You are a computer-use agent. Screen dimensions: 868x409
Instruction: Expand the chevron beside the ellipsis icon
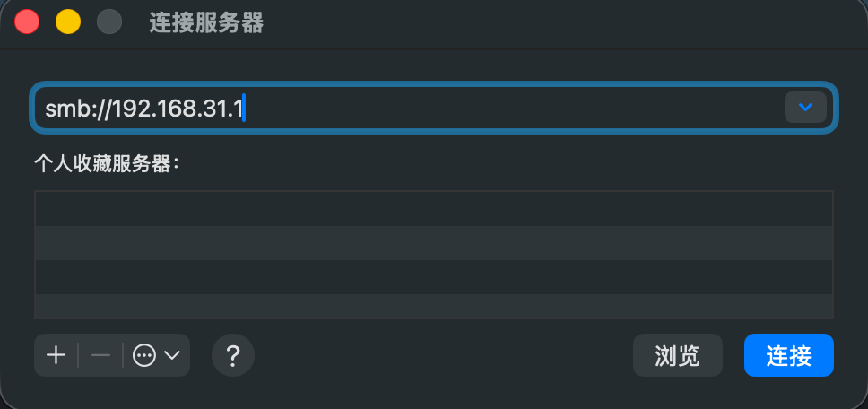[x=173, y=355]
